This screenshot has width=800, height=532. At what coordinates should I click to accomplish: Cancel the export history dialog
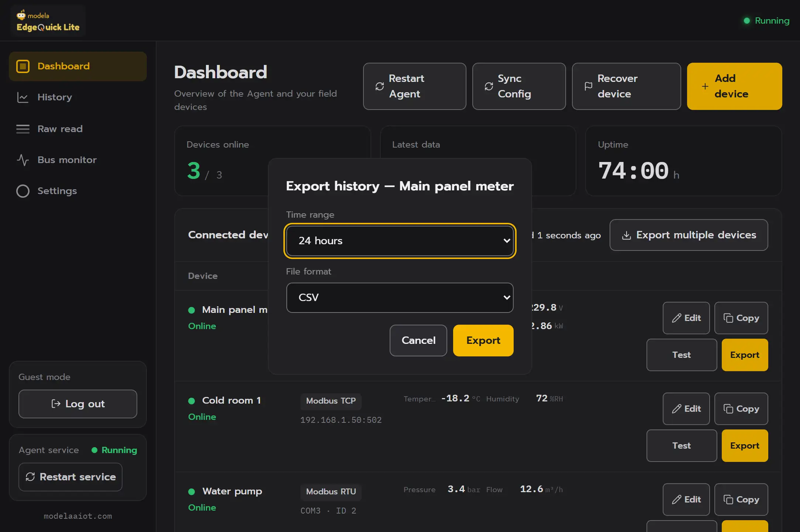click(x=418, y=341)
